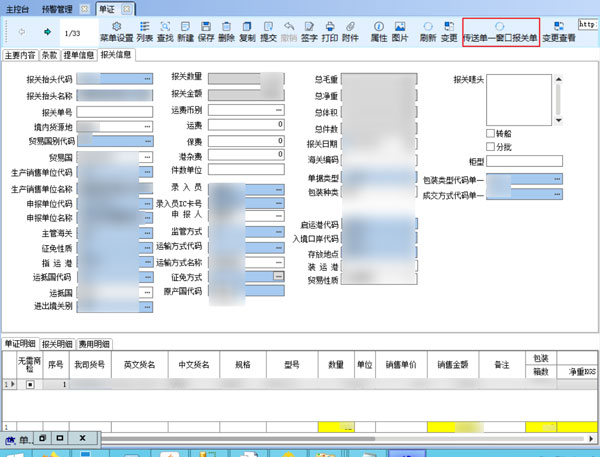Image resolution: width=600 pixels, height=457 pixels.
Task: Switch to 主控台 tab
Action: click(17, 9)
